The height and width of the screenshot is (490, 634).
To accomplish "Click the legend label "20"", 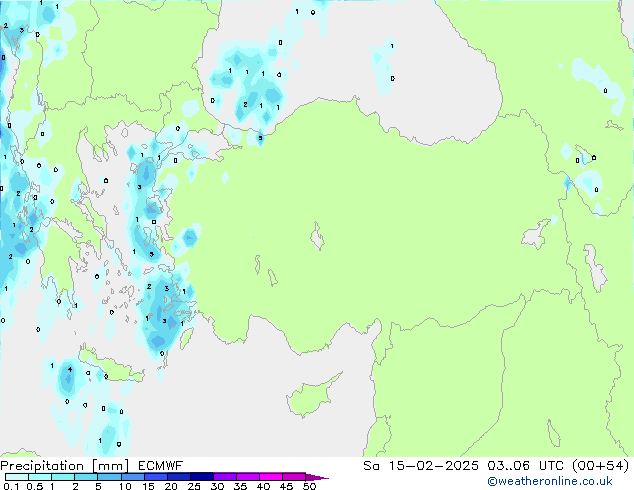I will tap(171, 486).
